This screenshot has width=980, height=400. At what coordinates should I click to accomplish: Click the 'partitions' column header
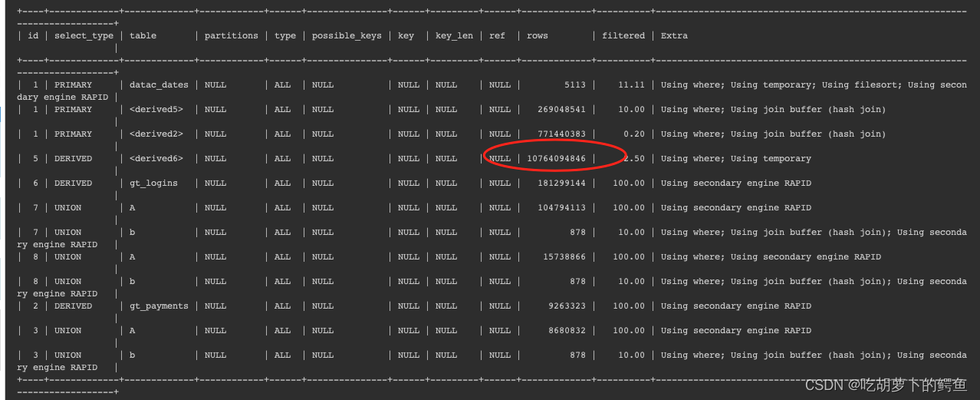coord(231,36)
